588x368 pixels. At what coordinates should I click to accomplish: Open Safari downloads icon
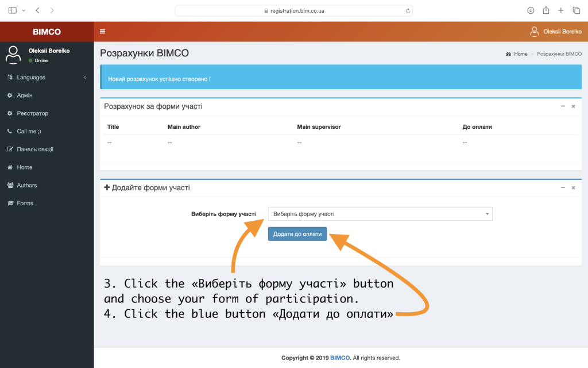click(x=531, y=10)
